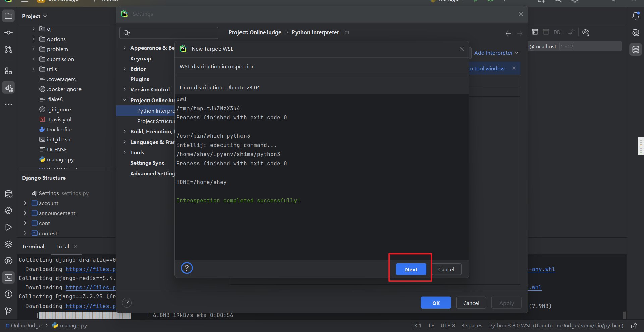This screenshot has height=332, width=644.
Task: Expand the options folder
Action: [33, 39]
